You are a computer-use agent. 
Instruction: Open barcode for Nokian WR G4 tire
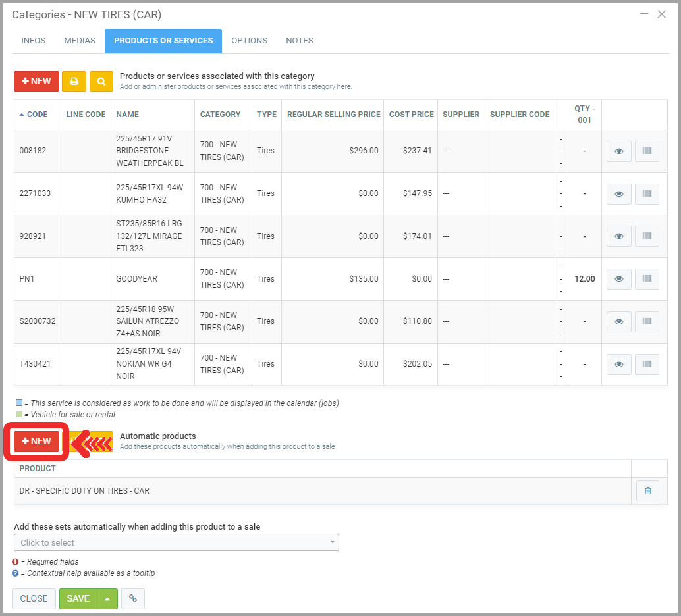tap(647, 364)
